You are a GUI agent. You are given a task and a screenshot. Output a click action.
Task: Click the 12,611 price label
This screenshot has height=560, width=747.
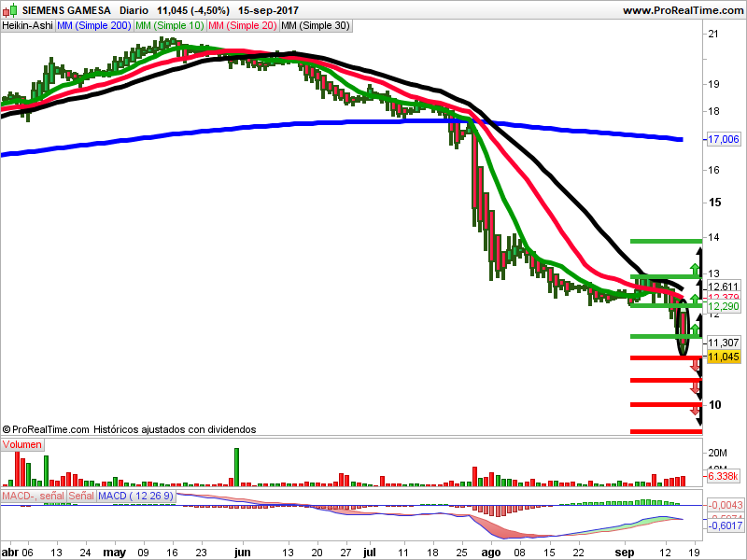pyautogui.click(x=723, y=287)
